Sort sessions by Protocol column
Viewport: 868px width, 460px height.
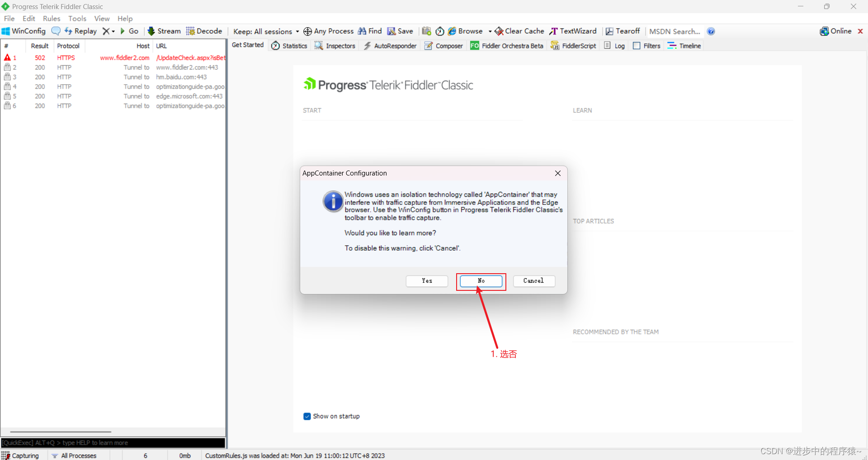(x=68, y=46)
